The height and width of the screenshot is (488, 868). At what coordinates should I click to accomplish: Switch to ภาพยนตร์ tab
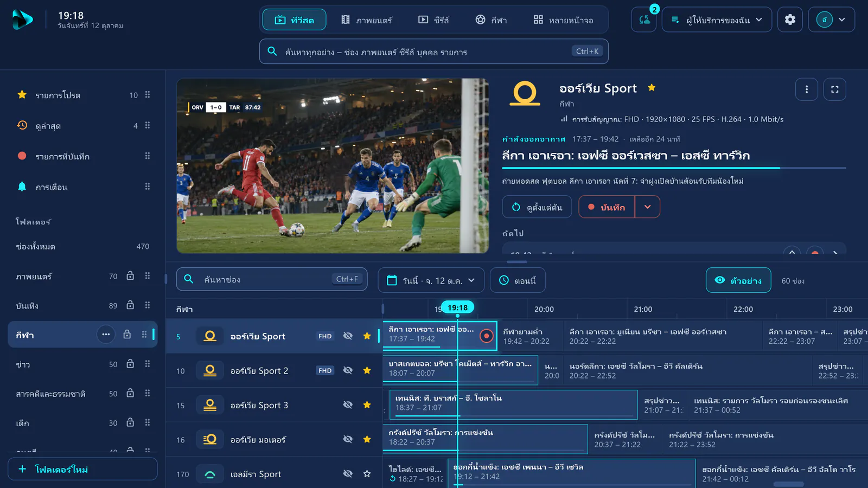(x=367, y=20)
